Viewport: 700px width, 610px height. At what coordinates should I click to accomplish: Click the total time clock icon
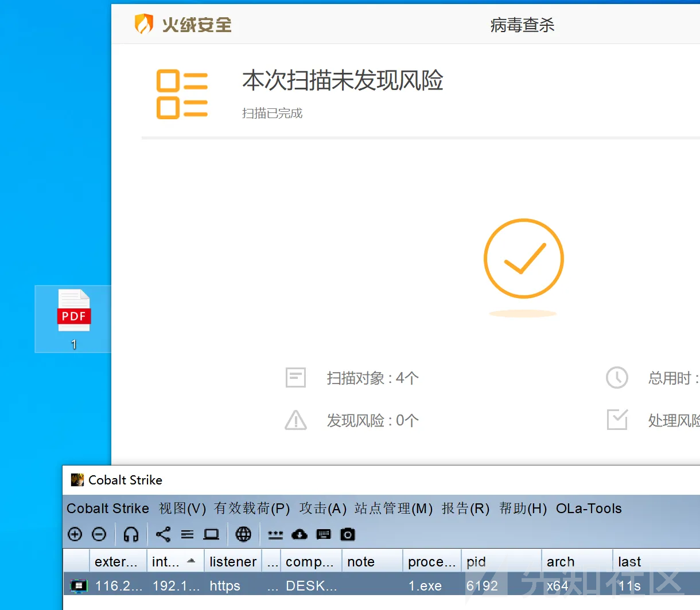(x=617, y=378)
